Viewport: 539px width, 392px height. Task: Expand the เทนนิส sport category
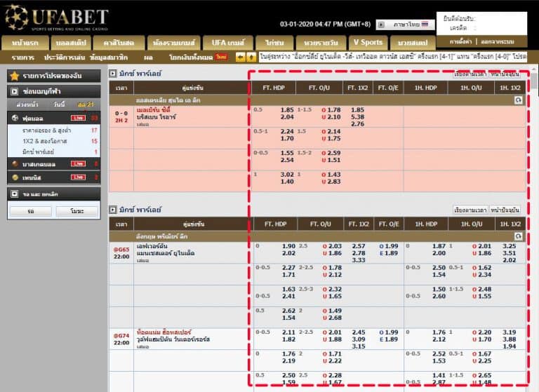tap(54, 177)
